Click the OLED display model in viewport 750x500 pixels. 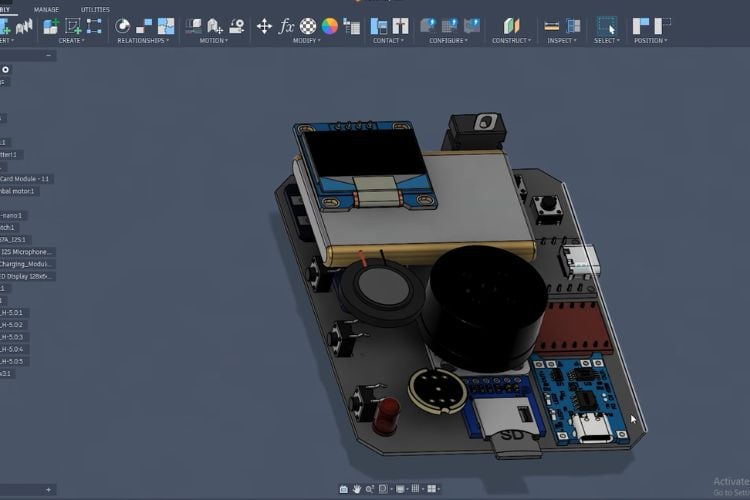[x=365, y=165]
